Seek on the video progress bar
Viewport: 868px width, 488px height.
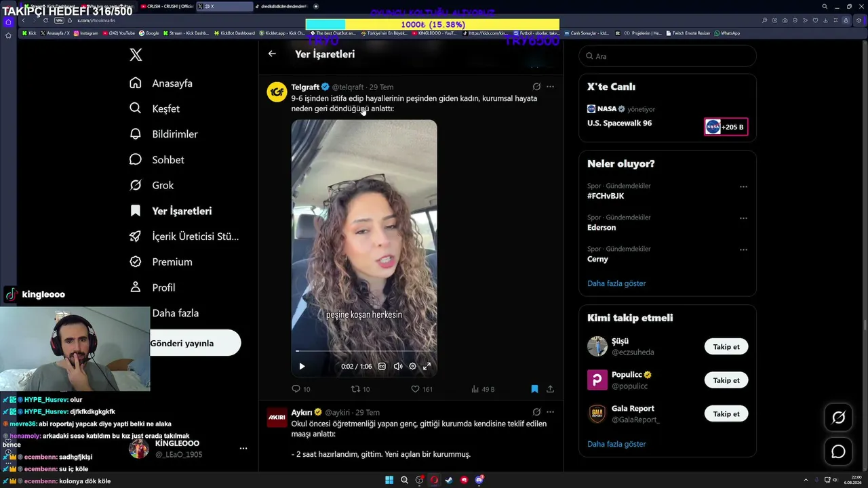click(x=364, y=351)
